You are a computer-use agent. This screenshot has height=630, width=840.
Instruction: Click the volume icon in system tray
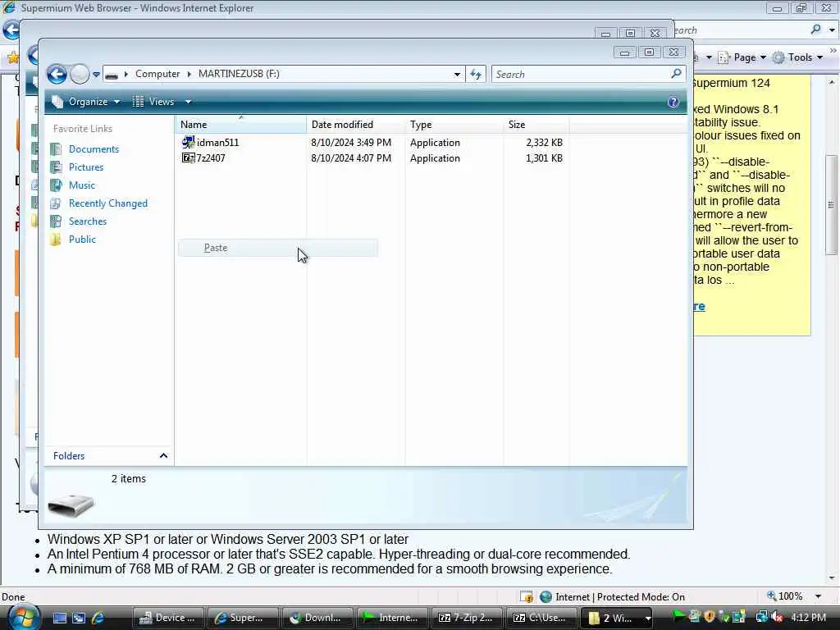click(x=778, y=618)
